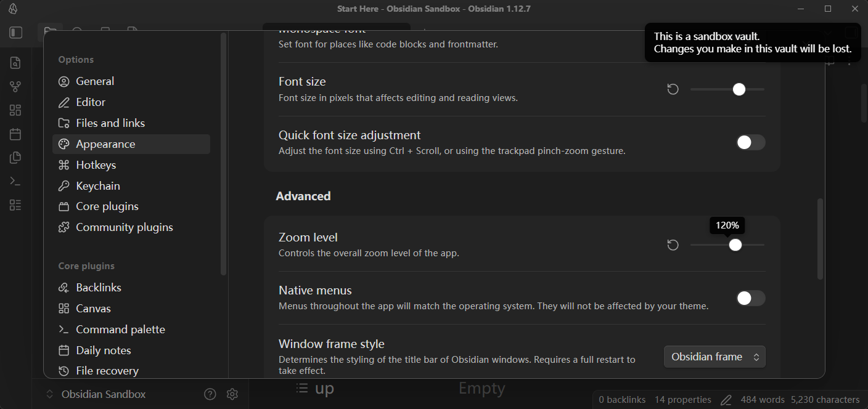Open today's daily note ribbon icon
The height and width of the screenshot is (409, 868).
(x=15, y=134)
